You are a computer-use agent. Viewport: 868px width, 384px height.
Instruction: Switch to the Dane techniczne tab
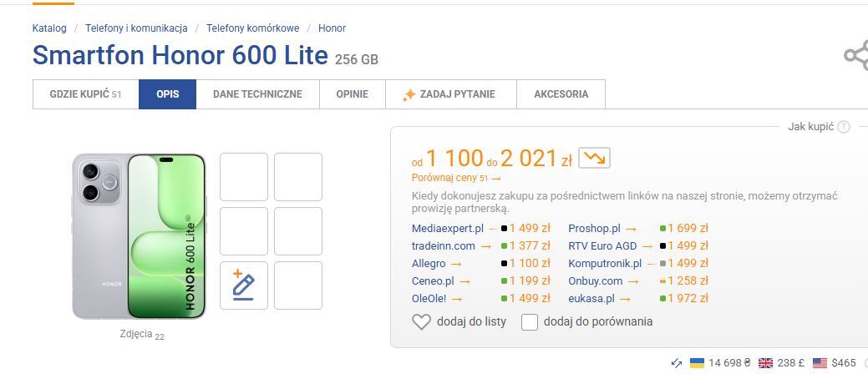coord(257,94)
